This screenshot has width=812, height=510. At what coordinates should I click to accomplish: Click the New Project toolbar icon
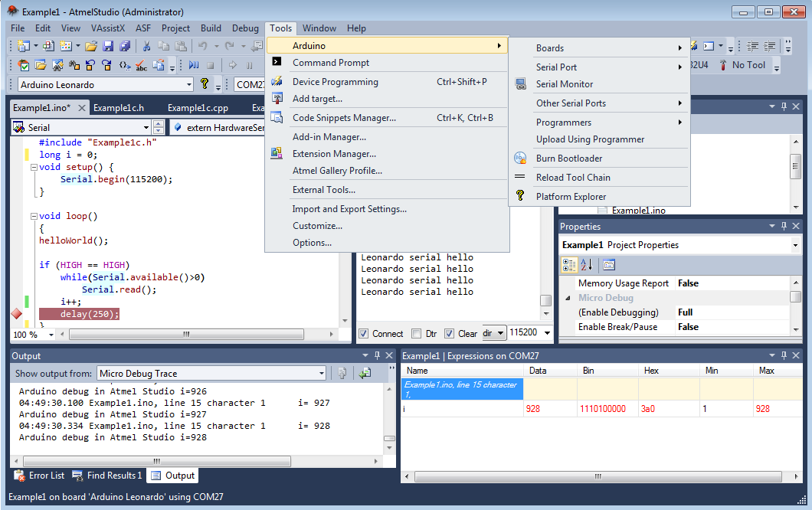coord(23,46)
